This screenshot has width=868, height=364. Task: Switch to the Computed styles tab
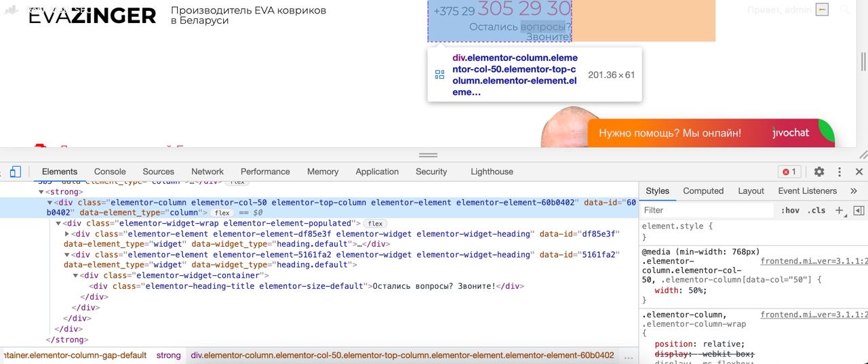point(703,191)
